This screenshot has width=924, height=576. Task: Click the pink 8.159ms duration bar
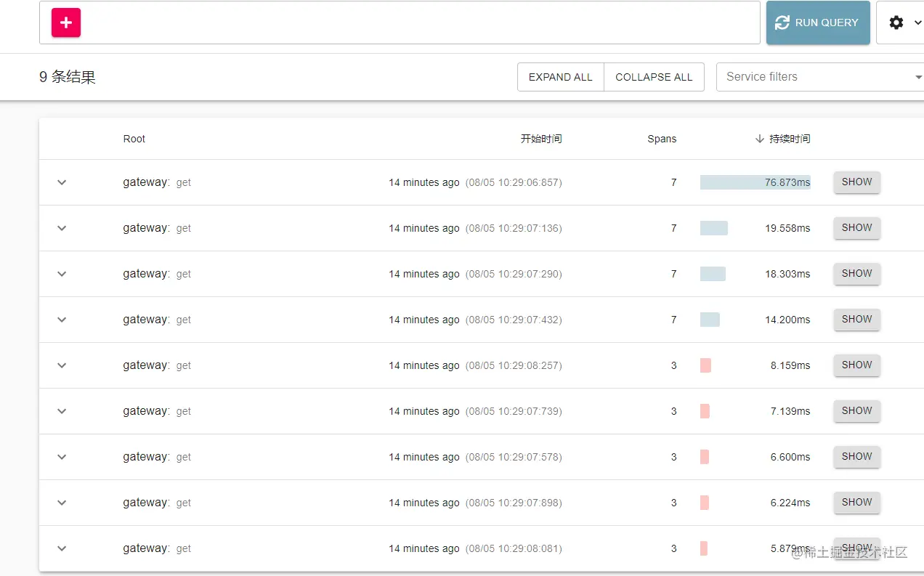705,365
